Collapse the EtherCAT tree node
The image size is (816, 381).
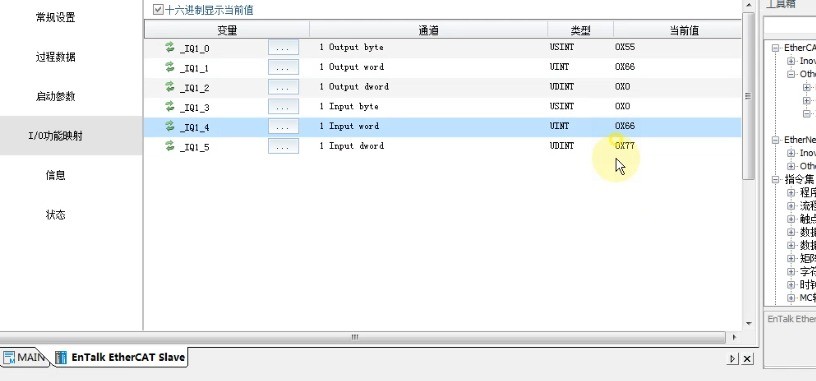pos(775,47)
